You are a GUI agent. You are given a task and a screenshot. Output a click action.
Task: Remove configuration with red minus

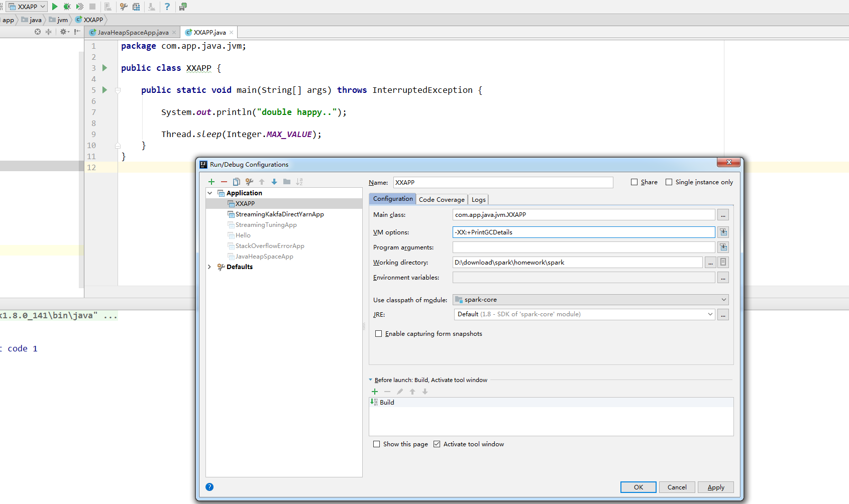[x=224, y=182]
